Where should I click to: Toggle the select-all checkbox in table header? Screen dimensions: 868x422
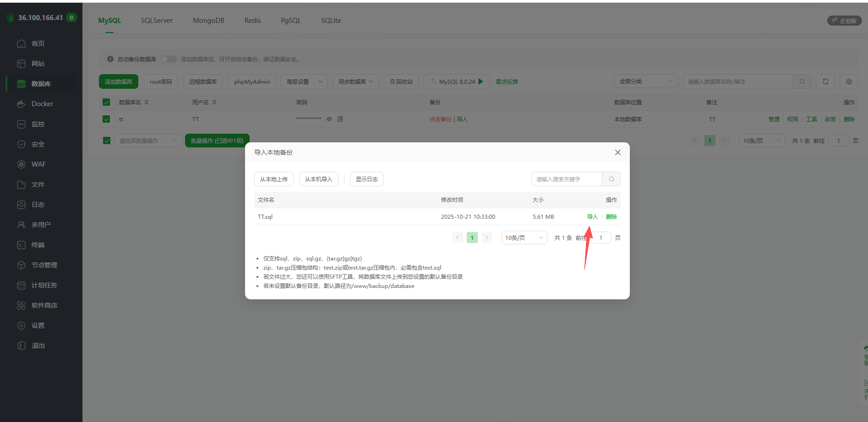(106, 102)
